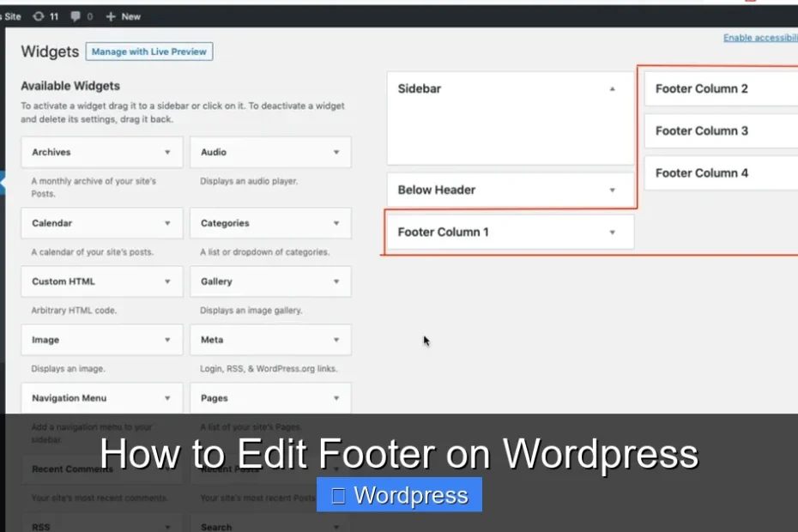Click 'A calendar of your site's posts.' text
The image size is (798, 532).
(92, 252)
